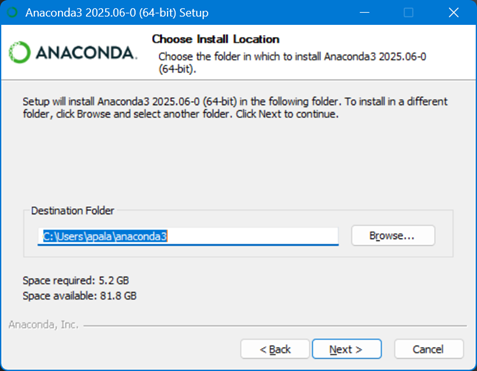This screenshot has width=477, height=371.
Task: Focus the Destination Folder path field
Action: (188, 236)
